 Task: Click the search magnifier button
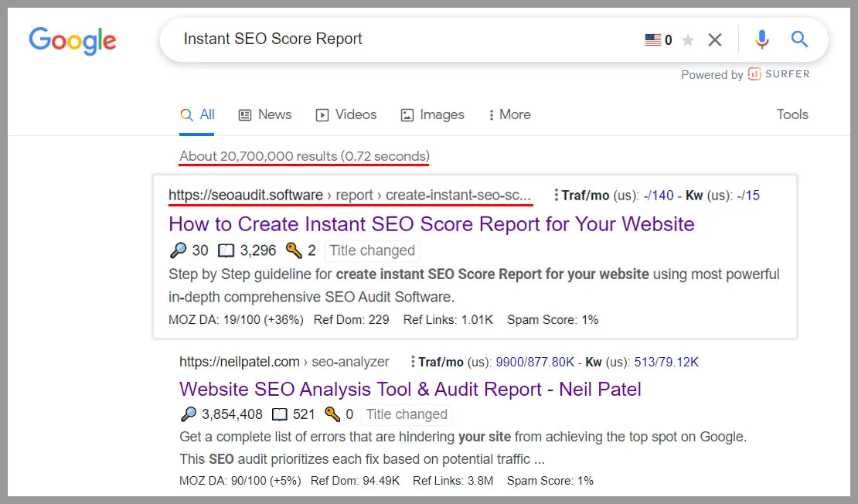799,39
